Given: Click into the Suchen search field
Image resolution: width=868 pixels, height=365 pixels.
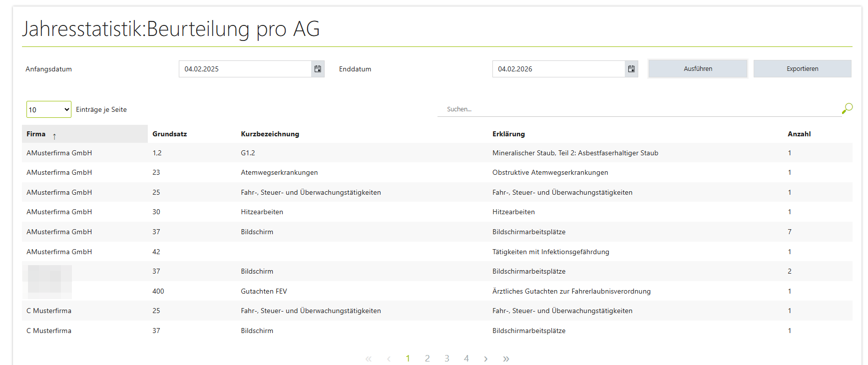Looking at the screenshot, I should (639, 109).
